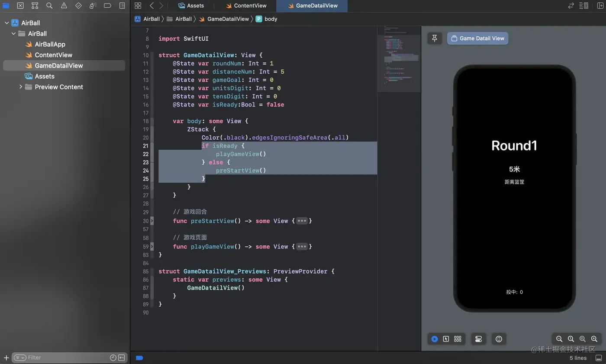Open the Issue navigator warning icon
Screen dimensions: 606x364
tap(64, 6)
